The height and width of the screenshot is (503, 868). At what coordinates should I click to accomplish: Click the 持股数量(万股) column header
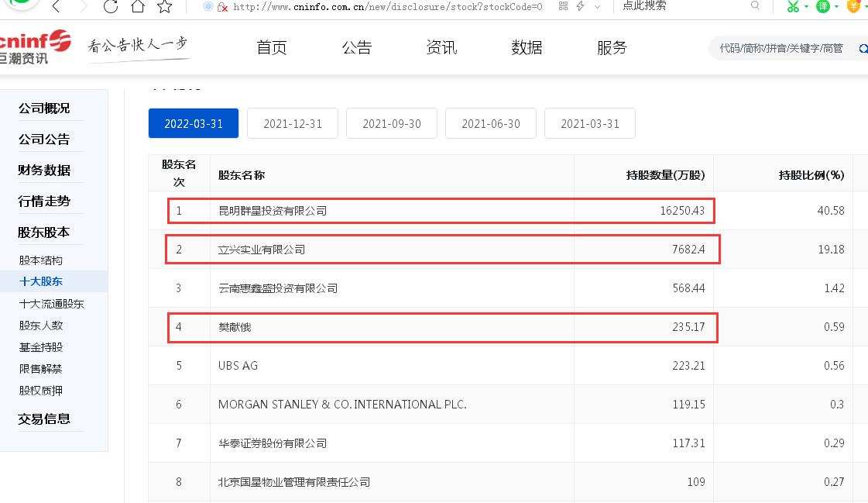pos(665,175)
